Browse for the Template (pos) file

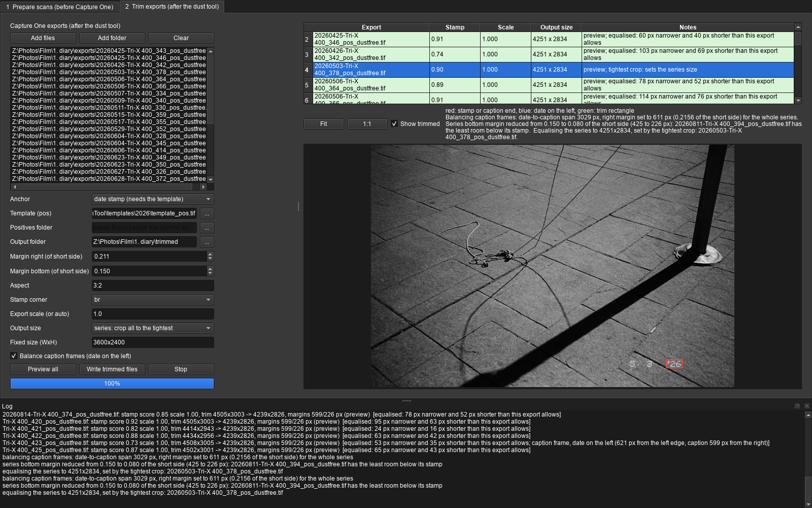(207, 213)
